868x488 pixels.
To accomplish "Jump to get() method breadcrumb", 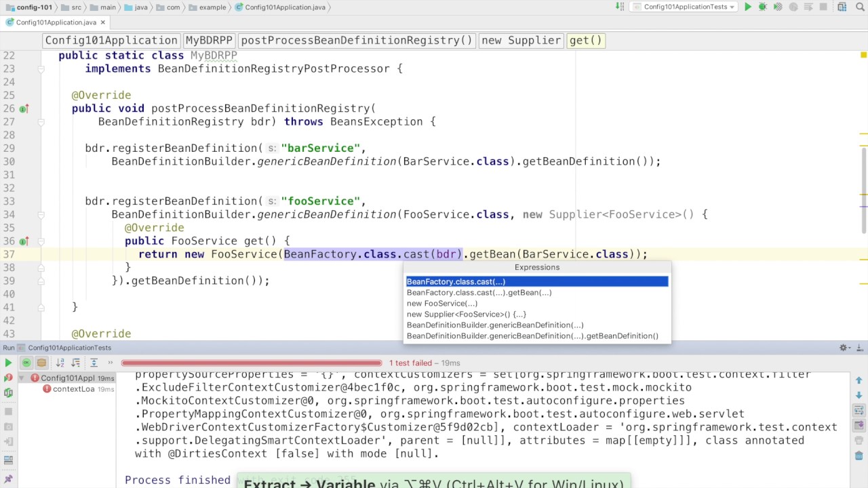I will click(x=586, y=40).
